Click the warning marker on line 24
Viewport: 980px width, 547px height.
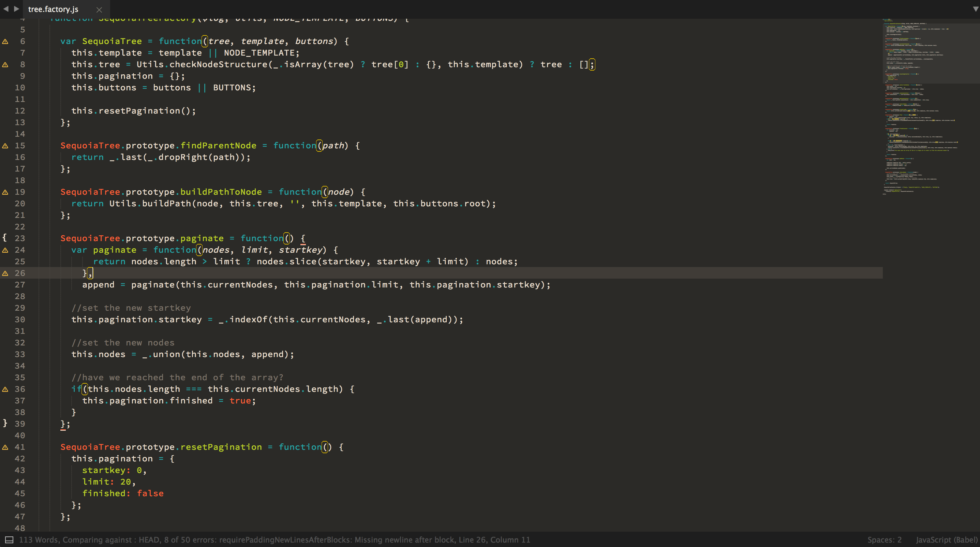(5, 250)
